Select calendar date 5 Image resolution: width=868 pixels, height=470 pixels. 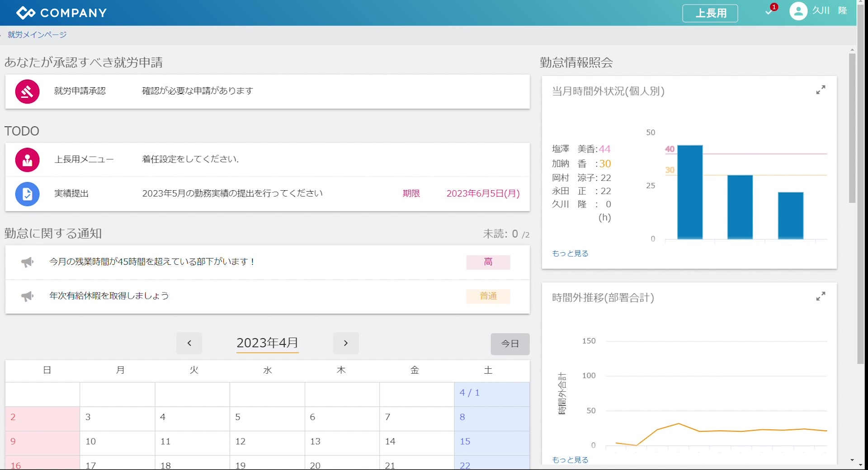[x=267, y=419]
